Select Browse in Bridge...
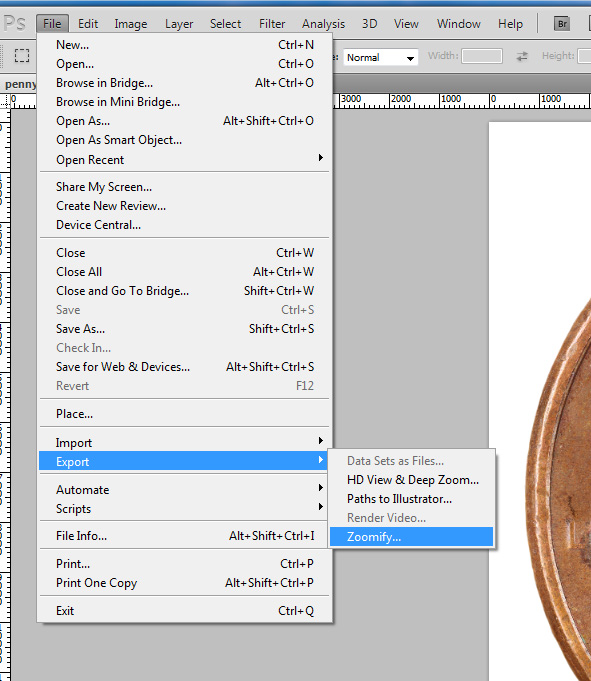Screen dimensions: 591x681 point(185,83)
